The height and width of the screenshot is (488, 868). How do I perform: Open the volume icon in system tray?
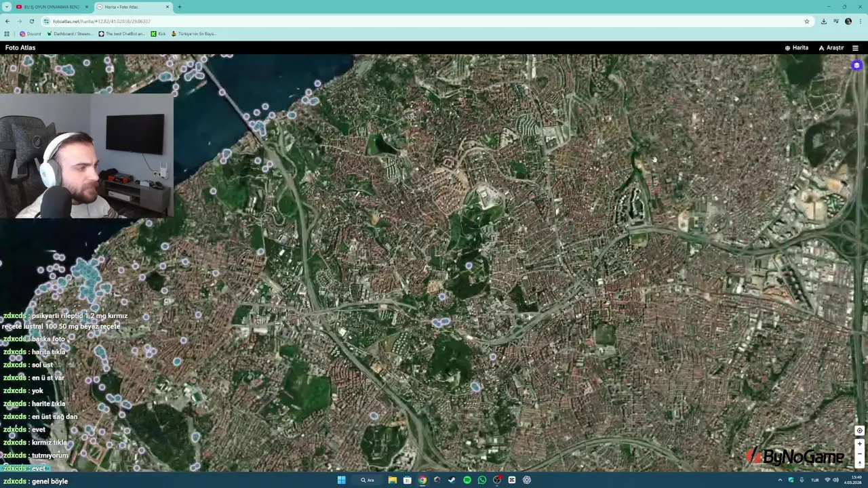835,480
